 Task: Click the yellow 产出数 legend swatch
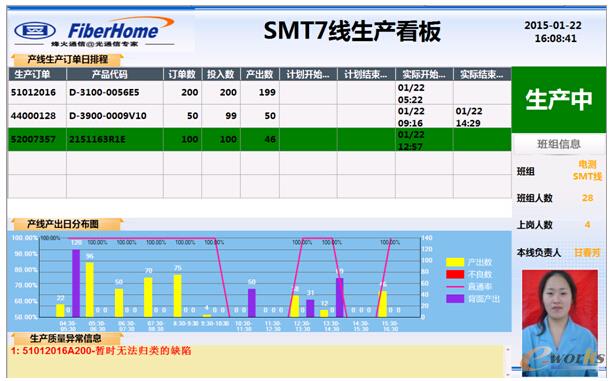pos(455,262)
